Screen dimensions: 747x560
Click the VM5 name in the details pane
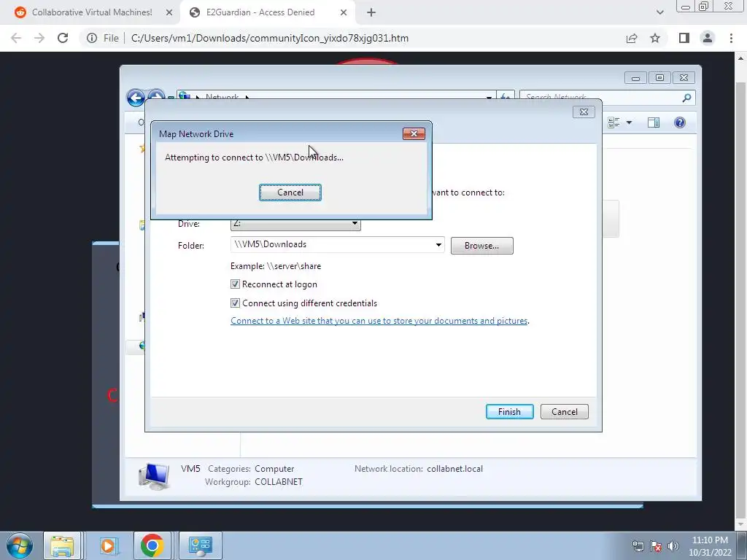tap(190, 469)
